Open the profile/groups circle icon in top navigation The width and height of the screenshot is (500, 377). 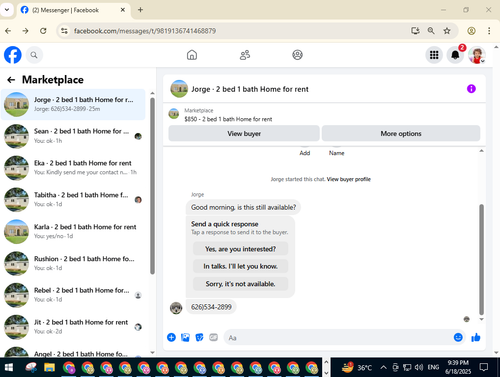pyautogui.click(x=297, y=55)
